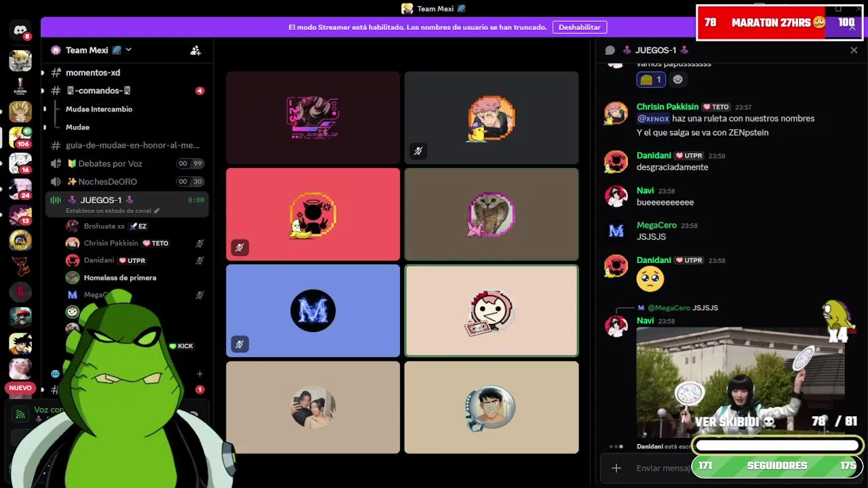Image resolution: width=868 pixels, height=488 pixels.
Task: Click muted icon on pink-haired anime tile
Action: pyautogui.click(x=418, y=151)
